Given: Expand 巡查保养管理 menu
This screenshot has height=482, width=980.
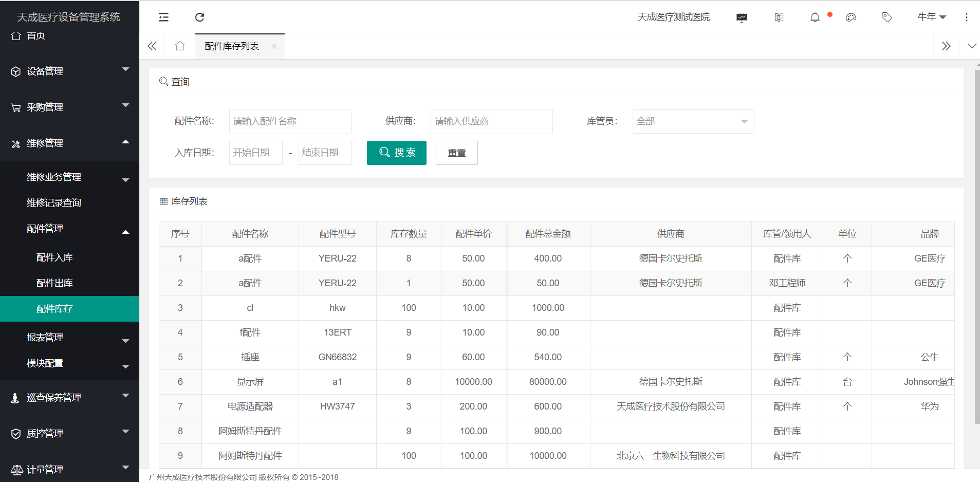Looking at the screenshot, I should [69, 398].
